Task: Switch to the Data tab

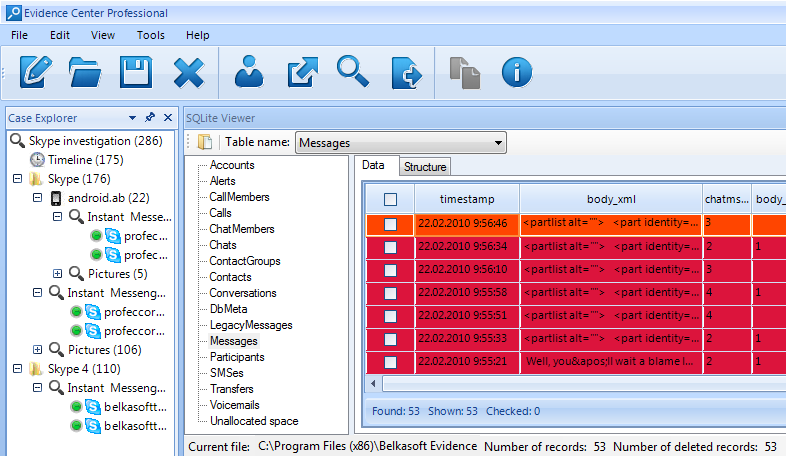Action: coord(373,165)
